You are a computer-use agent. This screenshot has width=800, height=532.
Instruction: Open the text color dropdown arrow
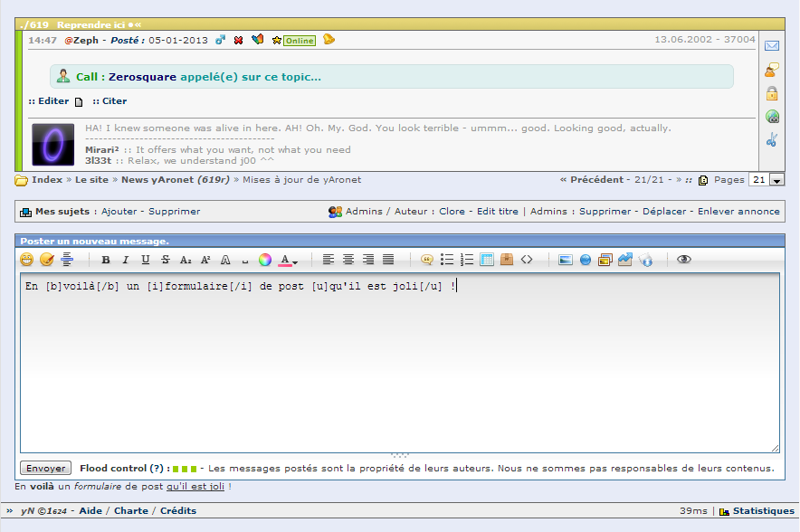point(295,262)
